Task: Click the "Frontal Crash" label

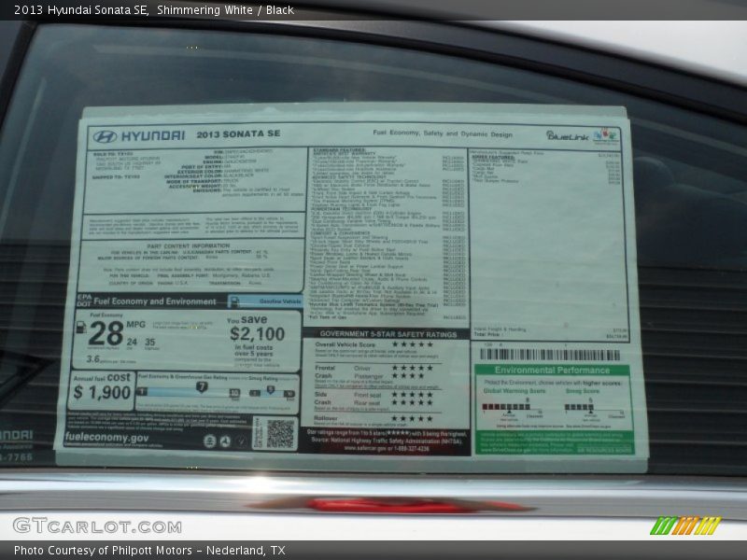Action: 324,371
